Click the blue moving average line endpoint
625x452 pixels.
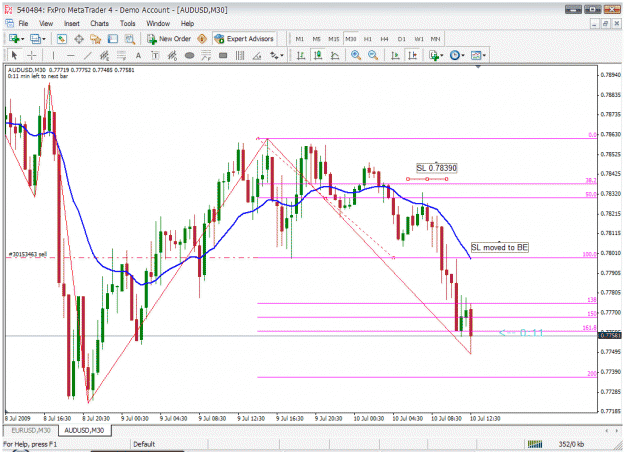tap(470, 258)
